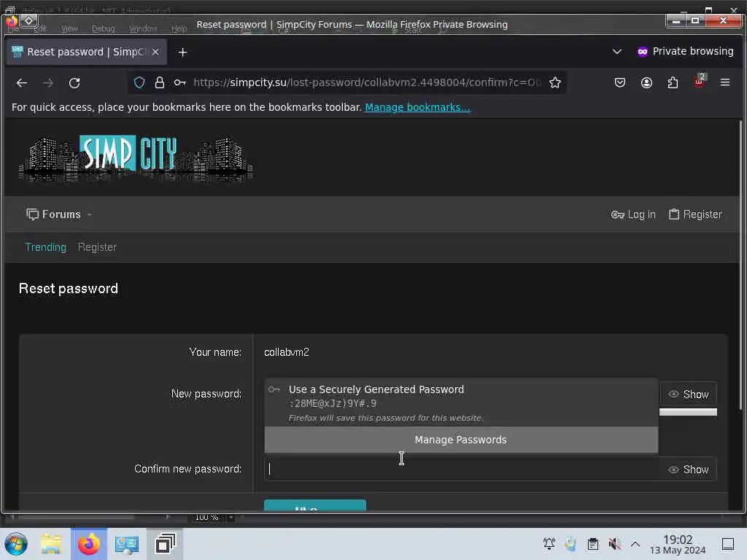Switch to Firefox in the taskbar
This screenshot has height=560, width=747.
point(89,544)
